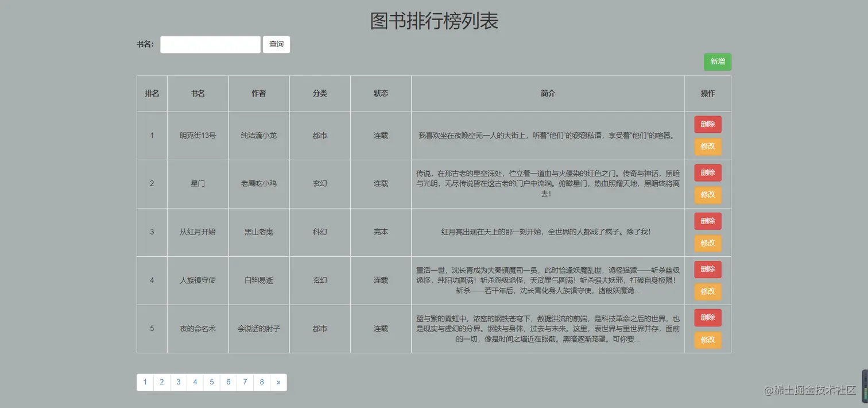Click the book title 从红月开始
Viewport: 868px width, 408px height.
[198, 232]
